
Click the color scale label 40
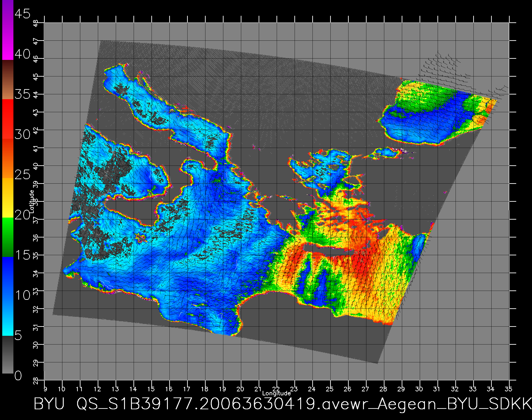point(22,54)
